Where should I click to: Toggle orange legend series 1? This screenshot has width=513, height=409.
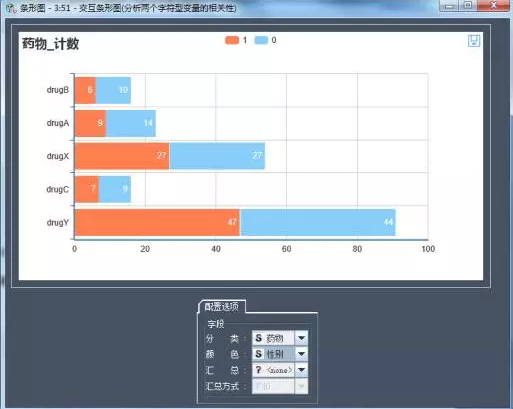point(236,40)
